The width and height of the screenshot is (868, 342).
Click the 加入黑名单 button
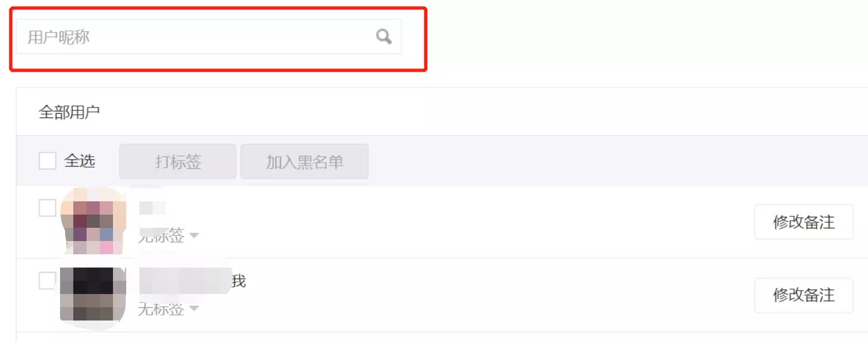click(305, 162)
